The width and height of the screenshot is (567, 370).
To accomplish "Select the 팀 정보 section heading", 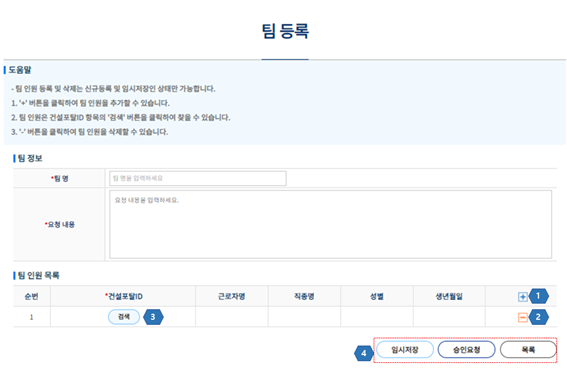I will click(30, 158).
